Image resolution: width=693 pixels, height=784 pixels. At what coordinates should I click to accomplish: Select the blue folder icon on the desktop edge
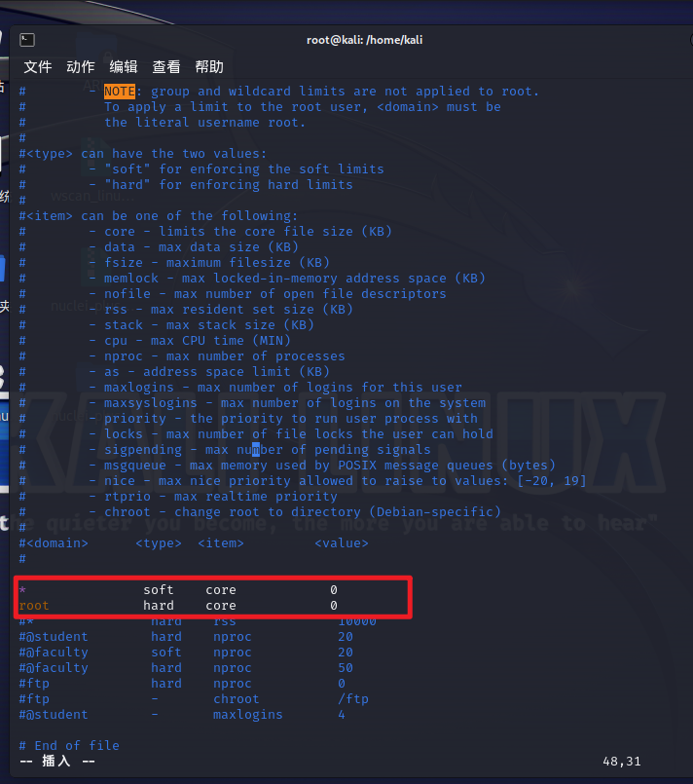click(4, 267)
